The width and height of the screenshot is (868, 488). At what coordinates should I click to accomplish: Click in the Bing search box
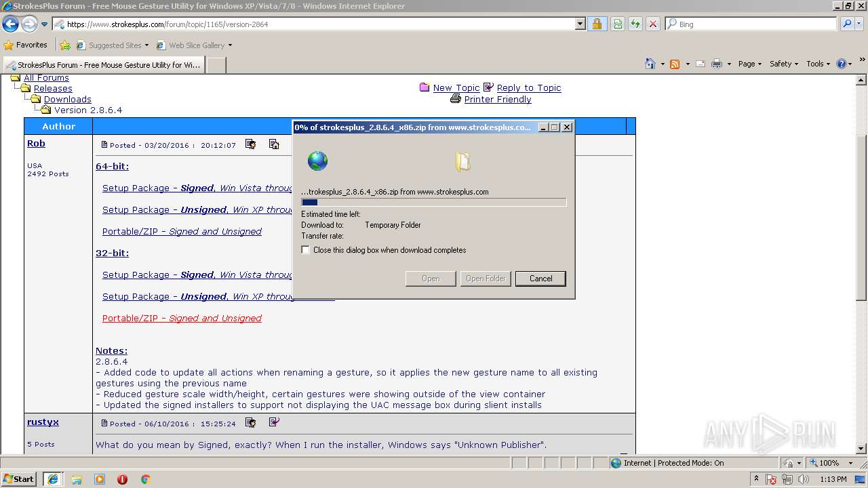pyautogui.click(x=751, y=24)
